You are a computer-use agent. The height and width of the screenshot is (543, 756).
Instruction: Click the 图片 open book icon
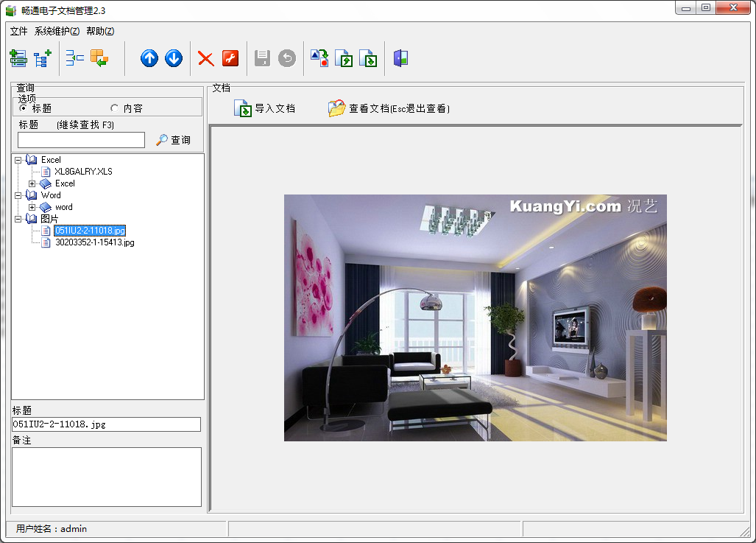click(x=32, y=219)
